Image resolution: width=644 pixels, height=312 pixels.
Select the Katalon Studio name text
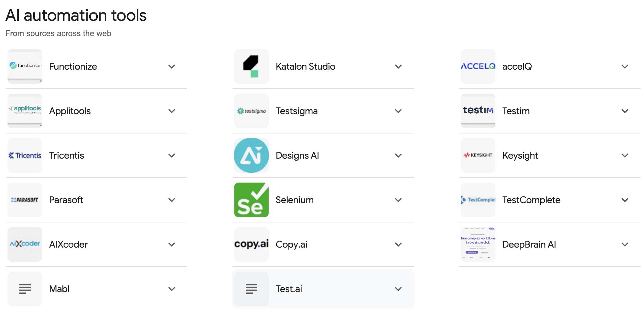point(306,66)
